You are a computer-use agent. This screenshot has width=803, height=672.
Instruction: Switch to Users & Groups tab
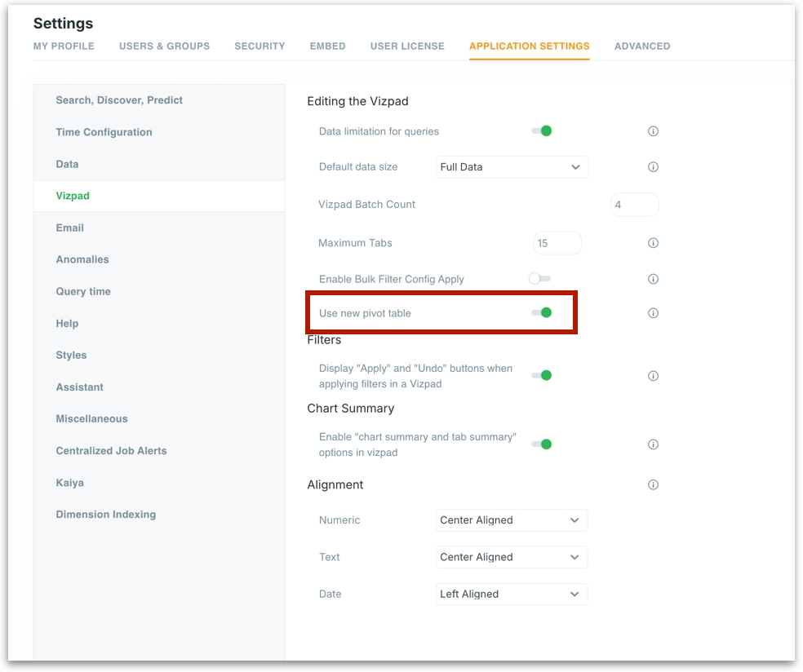[164, 46]
